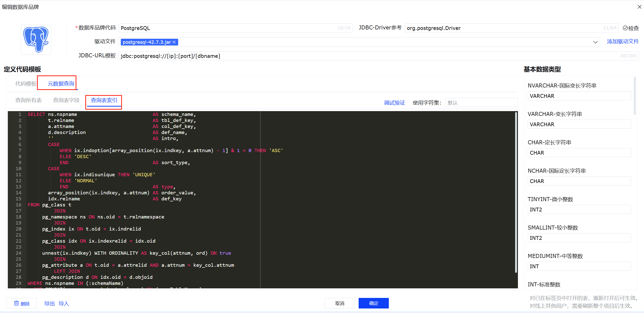Viewport: 644px width, 313px height.
Task: Switch to the 查询所有表 tab
Action: click(28, 100)
